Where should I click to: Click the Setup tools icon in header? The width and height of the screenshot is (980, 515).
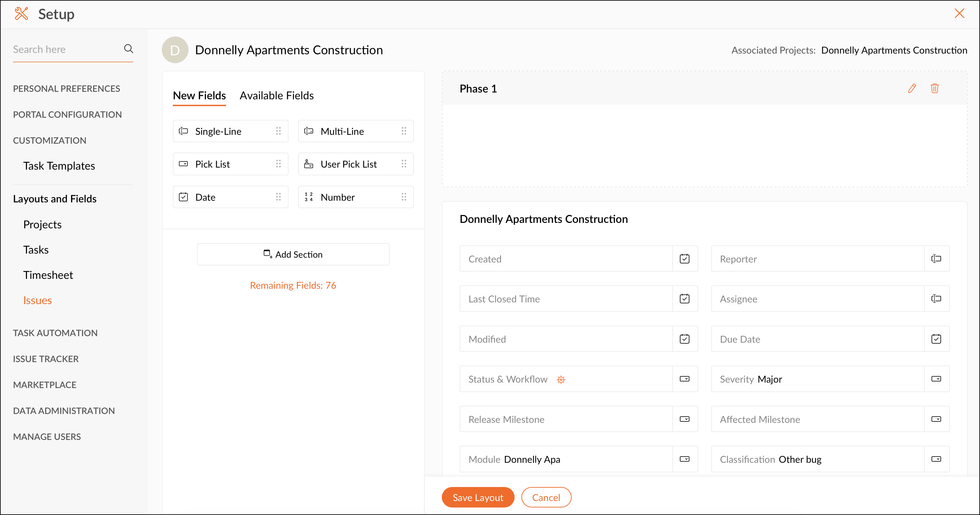(21, 14)
